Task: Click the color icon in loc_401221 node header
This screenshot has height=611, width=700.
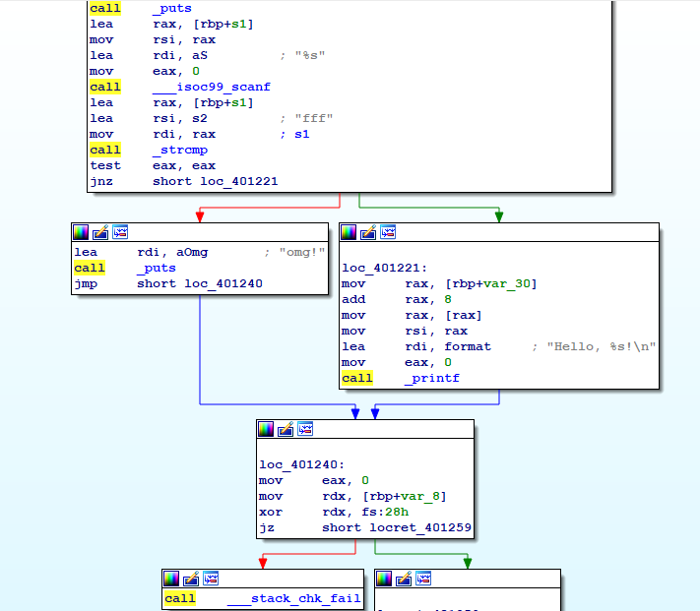Action: pos(349,232)
